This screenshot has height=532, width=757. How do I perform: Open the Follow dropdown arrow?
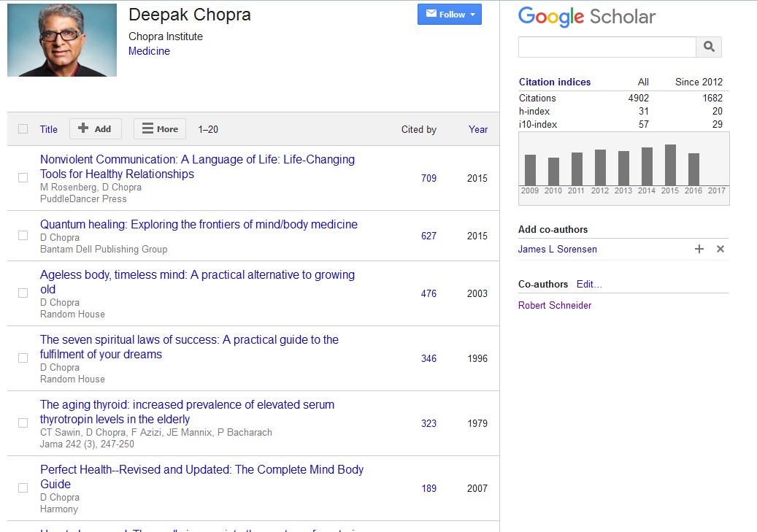tap(472, 15)
